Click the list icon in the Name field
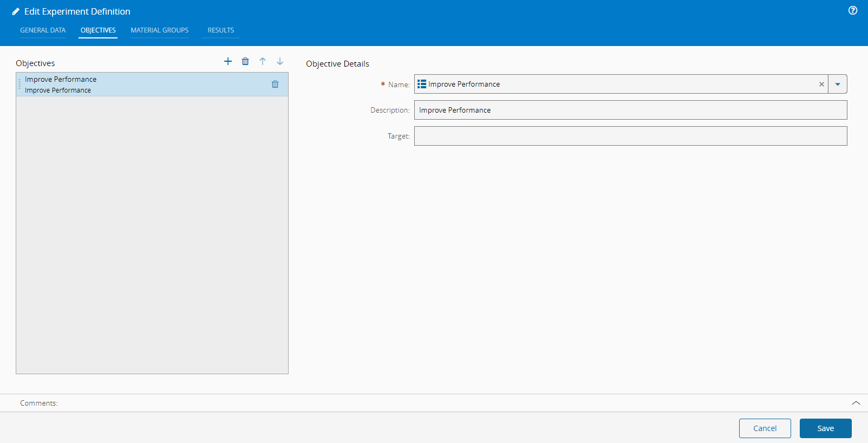 (422, 84)
